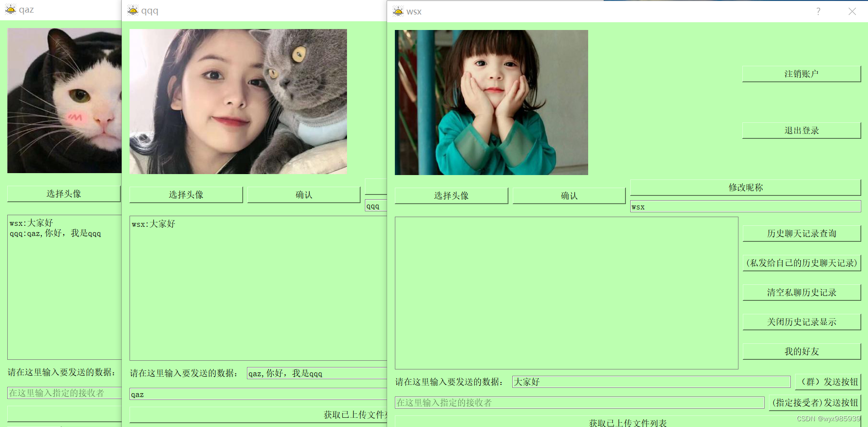The height and width of the screenshot is (427, 868).
Task: Click the qqq nickname field
Action: 376,206
